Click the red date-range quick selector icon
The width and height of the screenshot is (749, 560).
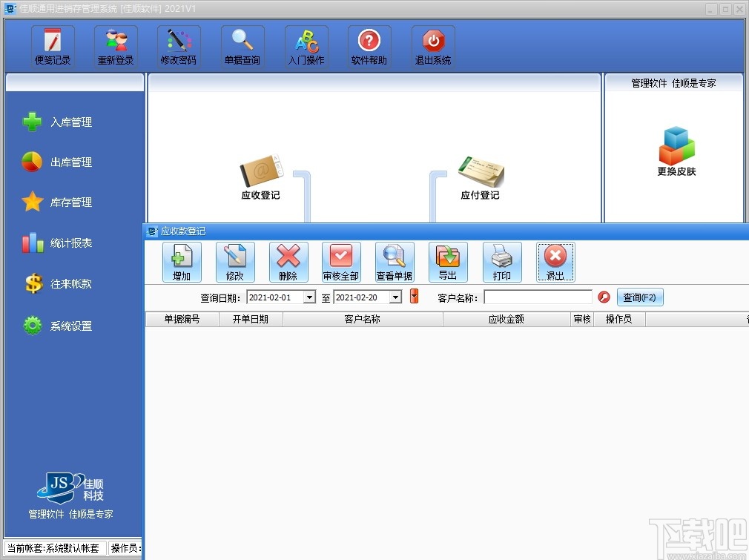(x=414, y=296)
